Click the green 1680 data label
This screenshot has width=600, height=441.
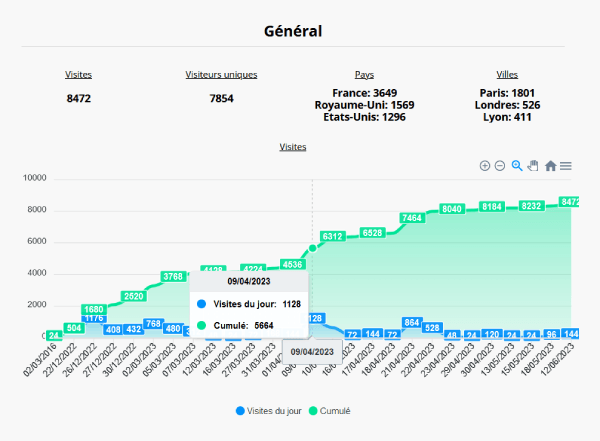pos(94,309)
